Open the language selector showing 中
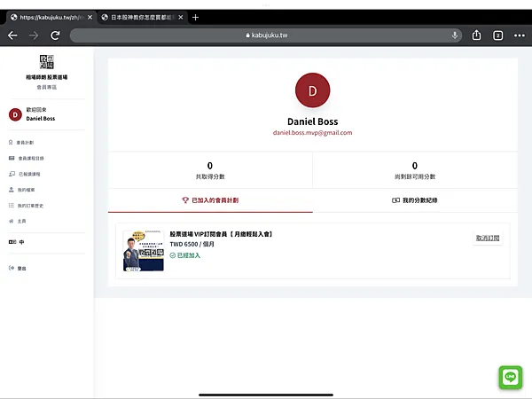The width and height of the screenshot is (532, 399). coord(16,242)
